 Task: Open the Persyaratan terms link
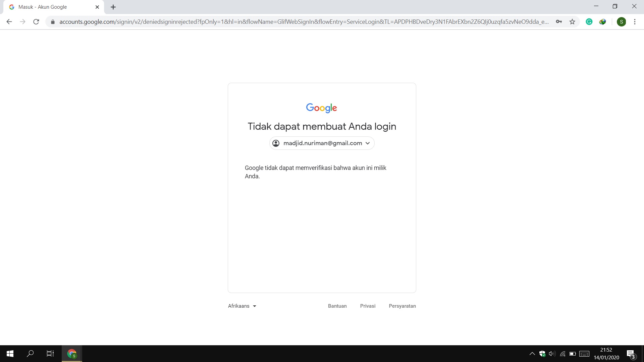402,306
